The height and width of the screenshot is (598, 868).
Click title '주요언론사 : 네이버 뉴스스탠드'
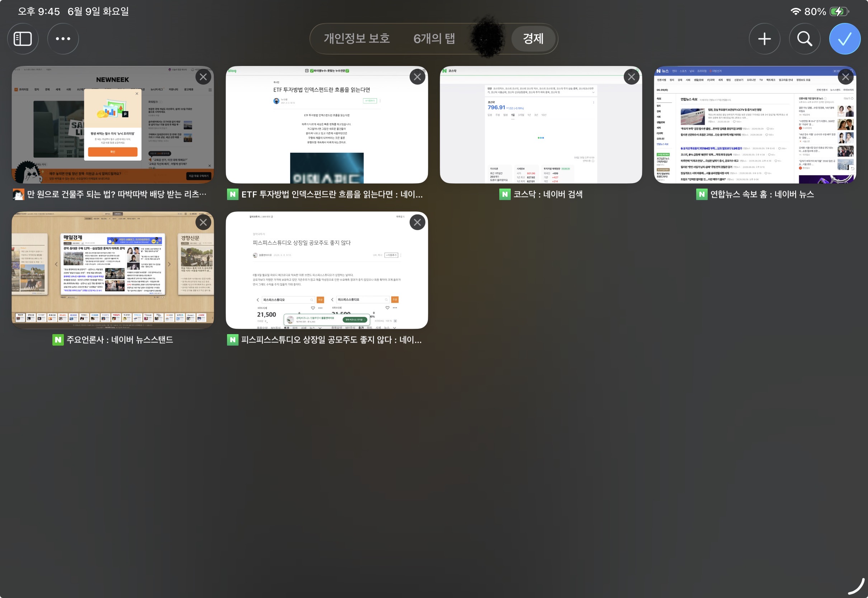point(119,340)
